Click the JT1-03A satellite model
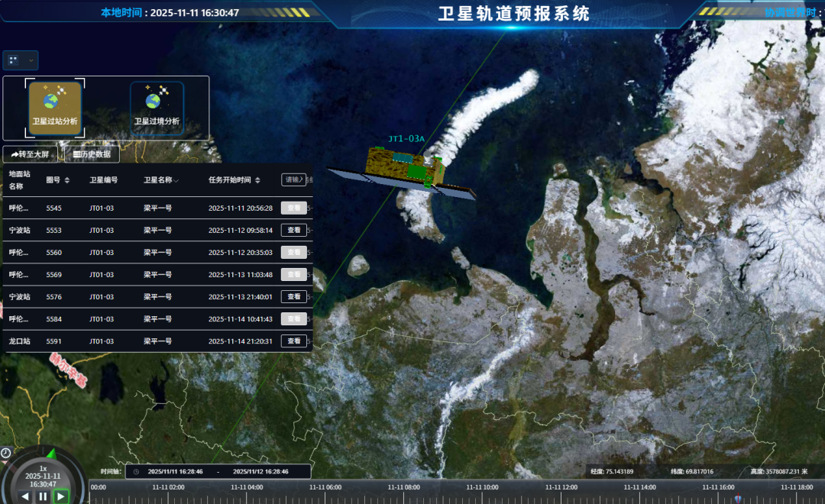825x504 pixels. [x=401, y=172]
